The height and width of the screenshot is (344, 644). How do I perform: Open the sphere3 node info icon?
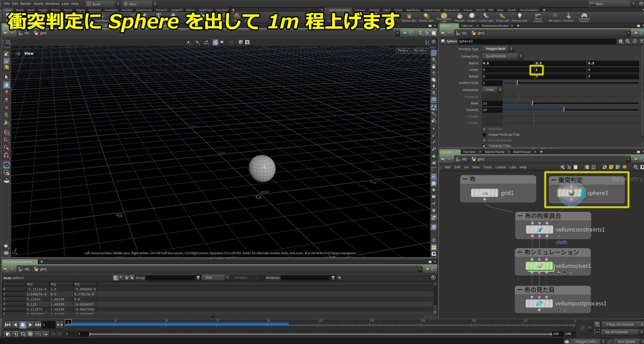[x=635, y=41]
